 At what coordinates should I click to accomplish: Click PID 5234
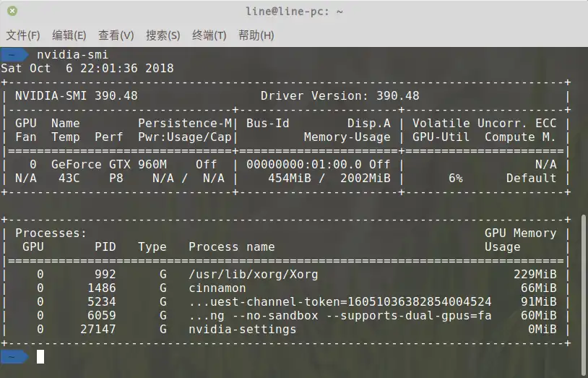tap(102, 302)
